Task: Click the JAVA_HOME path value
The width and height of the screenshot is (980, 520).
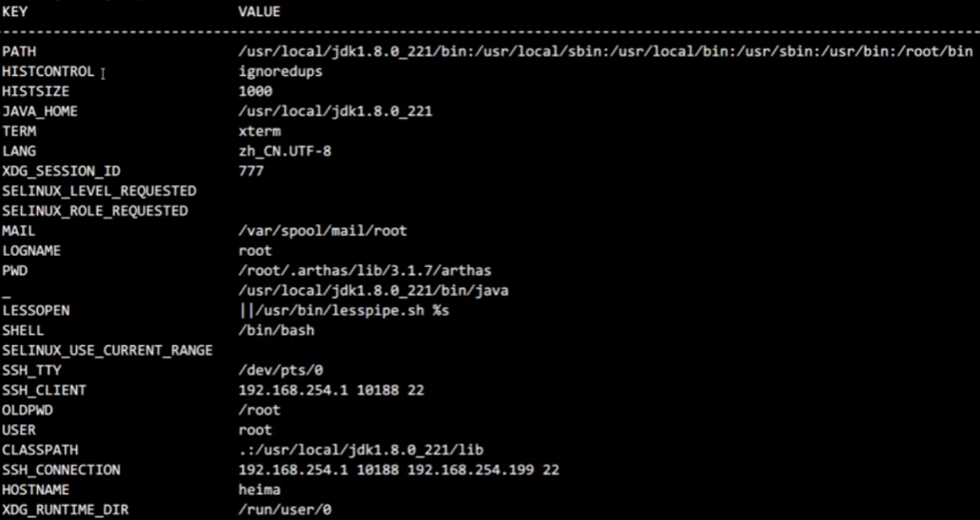Action: coord(335,112)
